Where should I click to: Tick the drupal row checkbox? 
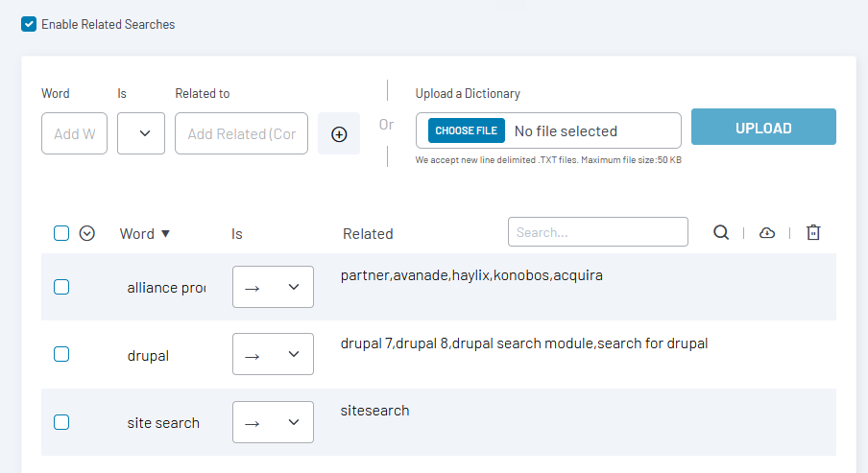(x=61, y=354)
